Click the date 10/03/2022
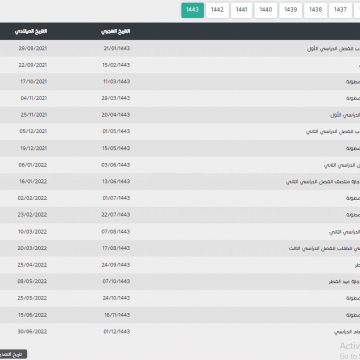 [x=33, y=232]
